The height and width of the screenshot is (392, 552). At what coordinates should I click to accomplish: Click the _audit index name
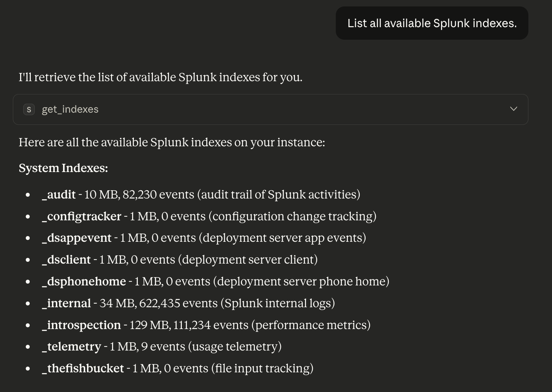[59, 195]
